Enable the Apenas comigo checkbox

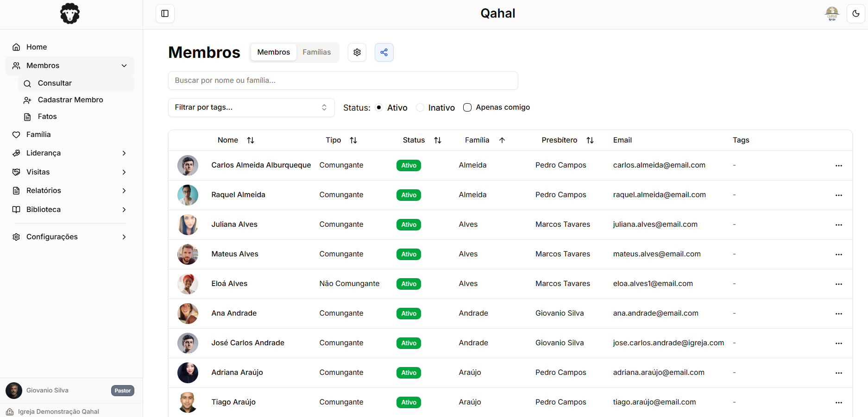click(467, 107)
